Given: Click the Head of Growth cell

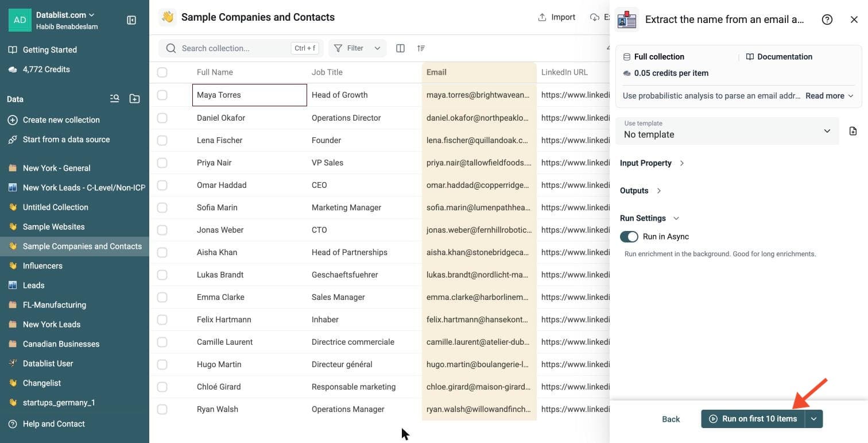Looking at the screenshot, I should [x=364, y=95].
